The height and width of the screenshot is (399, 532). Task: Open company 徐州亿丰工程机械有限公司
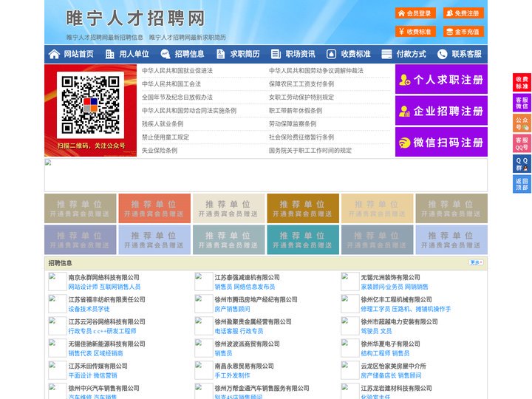396,299
